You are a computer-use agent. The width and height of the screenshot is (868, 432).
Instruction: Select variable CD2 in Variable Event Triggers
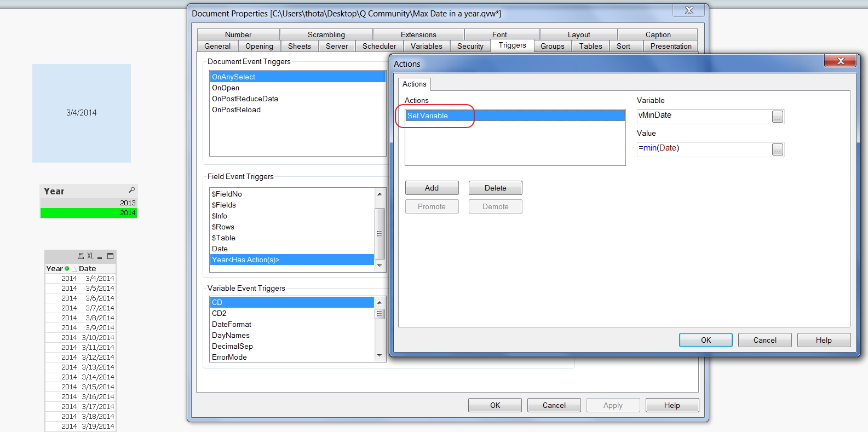coord(292,313)
